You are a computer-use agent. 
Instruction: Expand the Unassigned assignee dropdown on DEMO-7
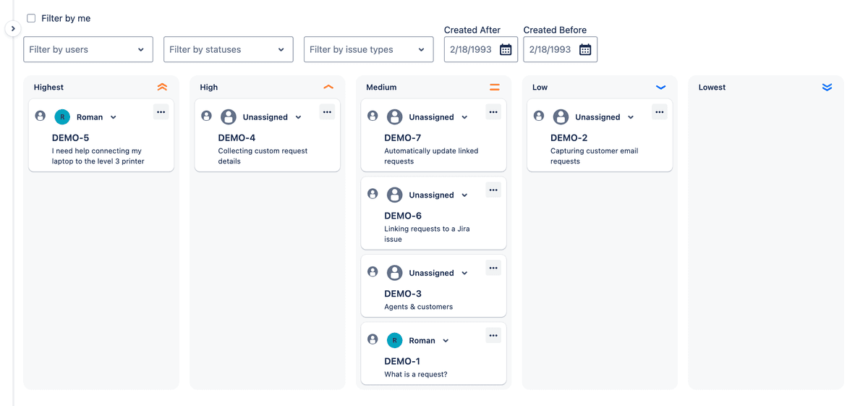(x=464, y=117)
